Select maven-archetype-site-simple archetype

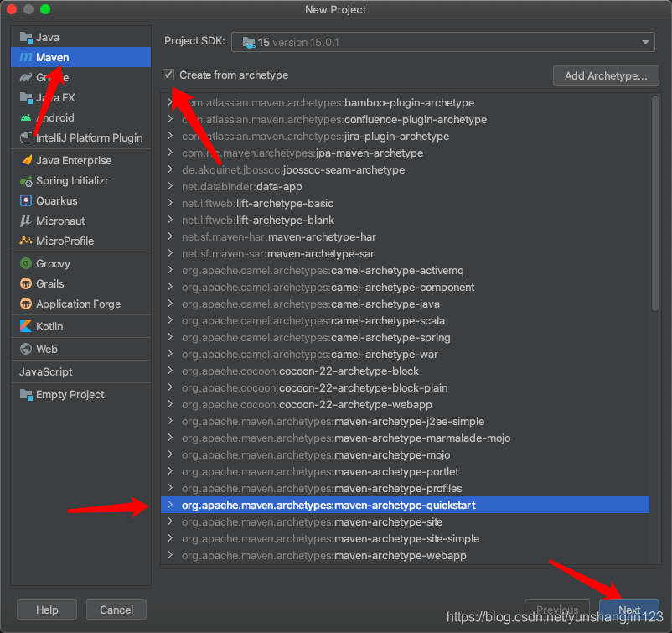pos(405,538)
